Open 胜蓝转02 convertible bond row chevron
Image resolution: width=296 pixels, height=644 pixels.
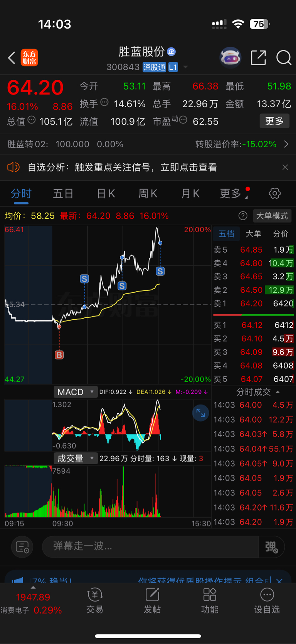(286, 144)
